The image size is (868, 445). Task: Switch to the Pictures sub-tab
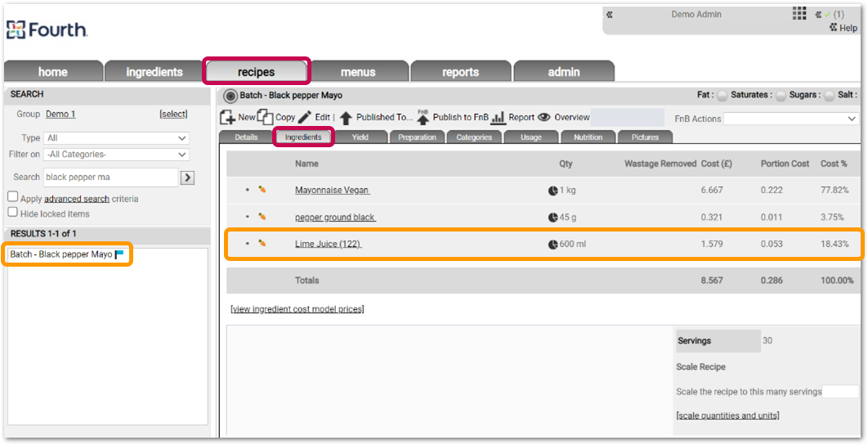(645, 137)
